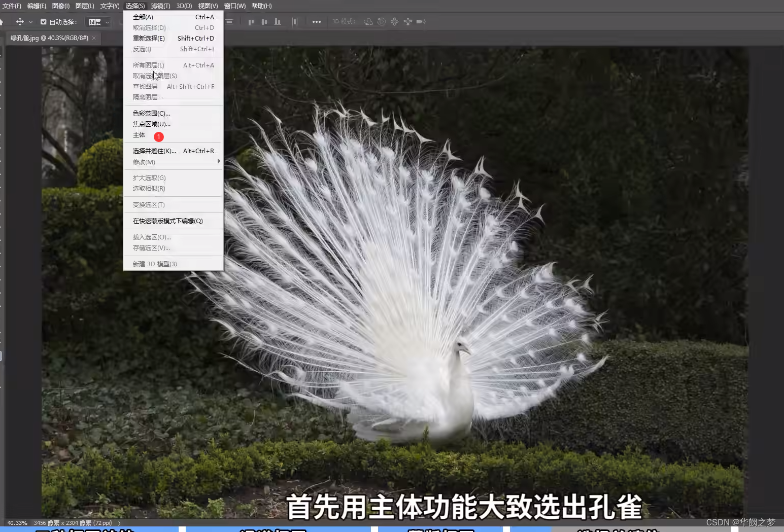Click the 选取相似(R) menu entry
Viewport: 784px width, 532px height.
(x=173, y=189)
